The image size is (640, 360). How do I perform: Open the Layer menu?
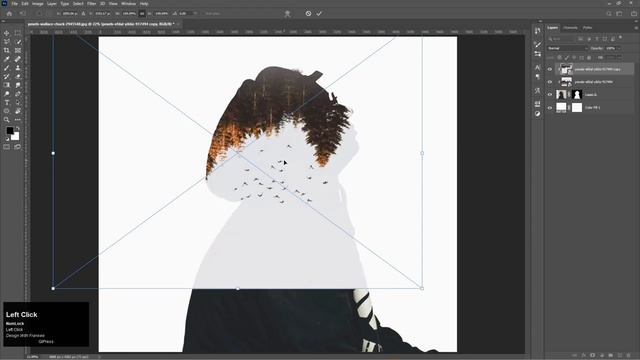pyautogui.click(x=52, y=4)
